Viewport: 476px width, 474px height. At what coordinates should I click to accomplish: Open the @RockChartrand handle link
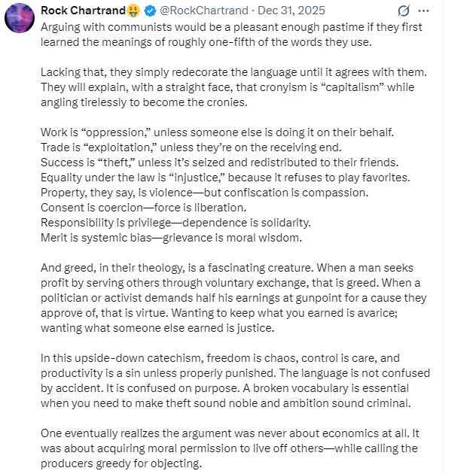click(195, 11)
